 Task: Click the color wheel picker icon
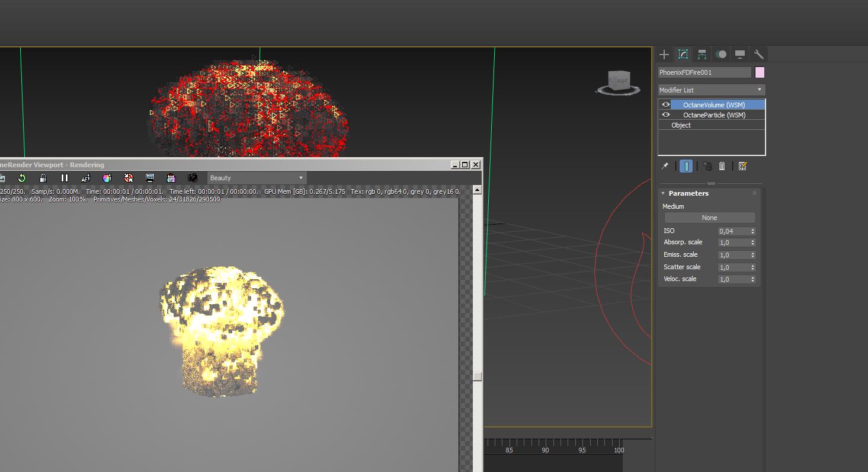click(x=107, y=178)
